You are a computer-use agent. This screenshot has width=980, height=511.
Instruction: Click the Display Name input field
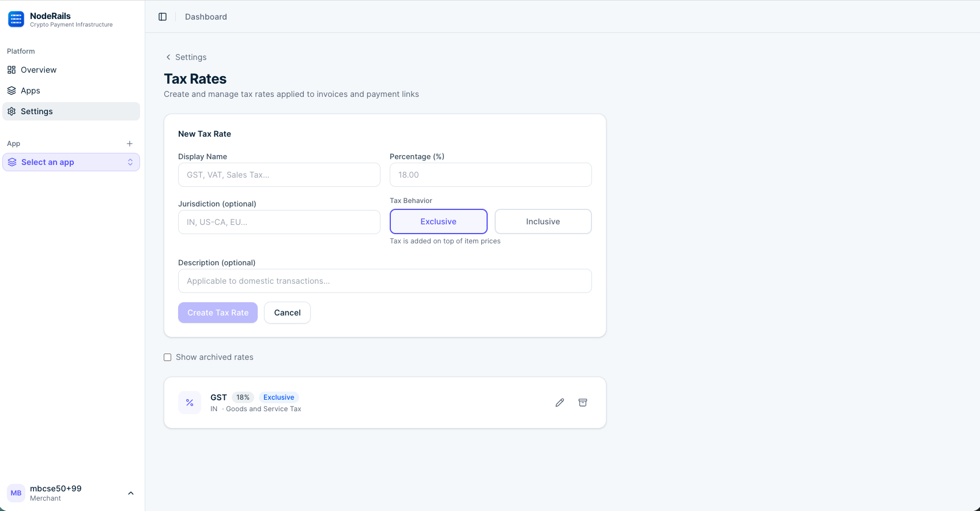(279, 175)
